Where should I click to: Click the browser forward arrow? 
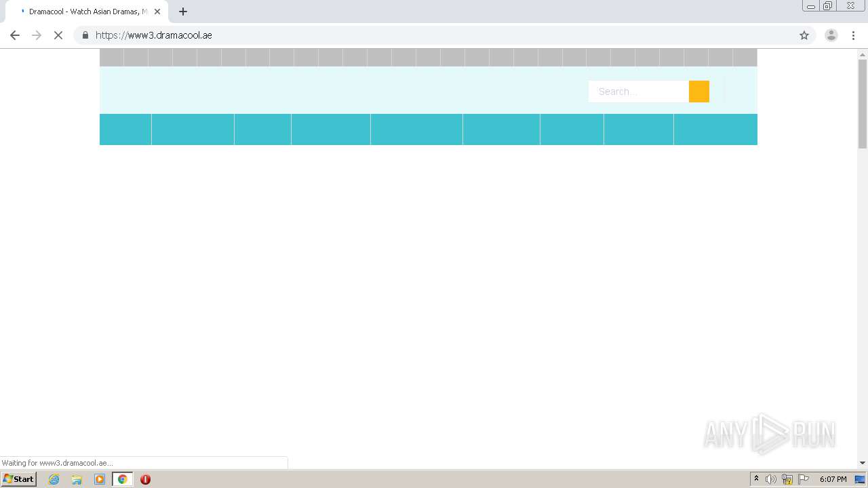click(x=37, y=35)
